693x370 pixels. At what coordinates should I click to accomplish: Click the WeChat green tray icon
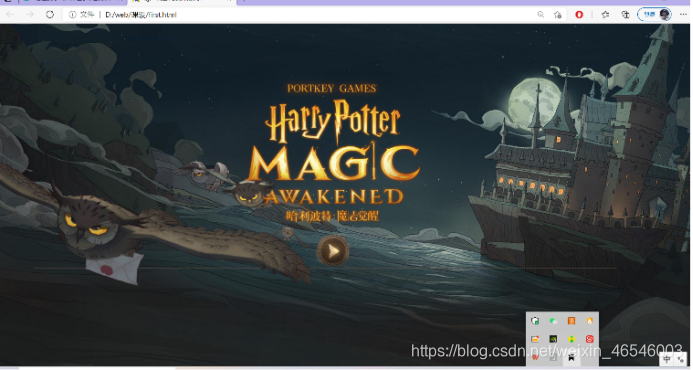point(553,321)
